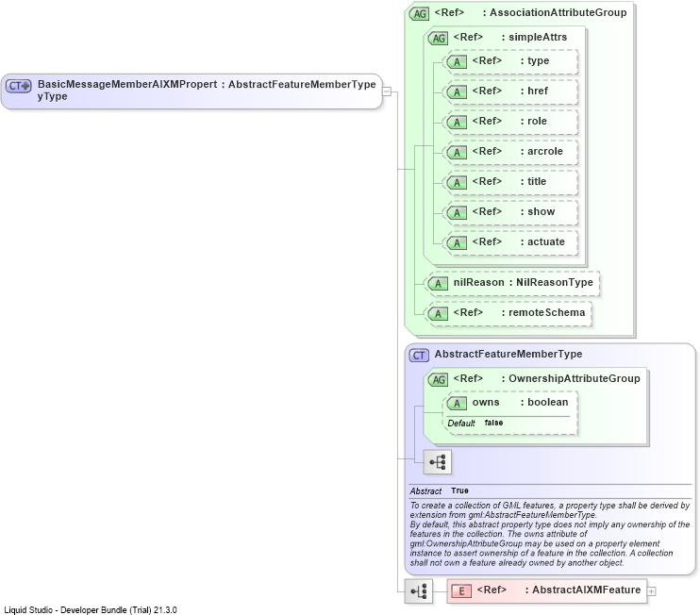Select the ': type' attribute name

[535, 61]
